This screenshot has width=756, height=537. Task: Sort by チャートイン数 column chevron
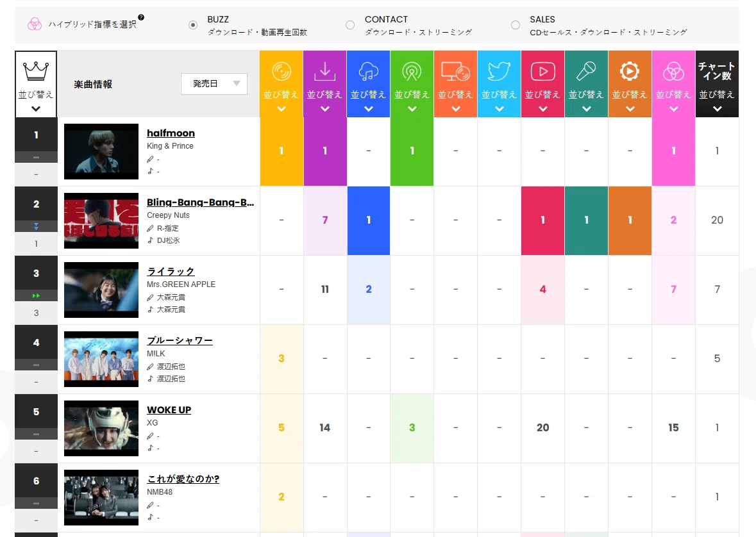point(717,109)
